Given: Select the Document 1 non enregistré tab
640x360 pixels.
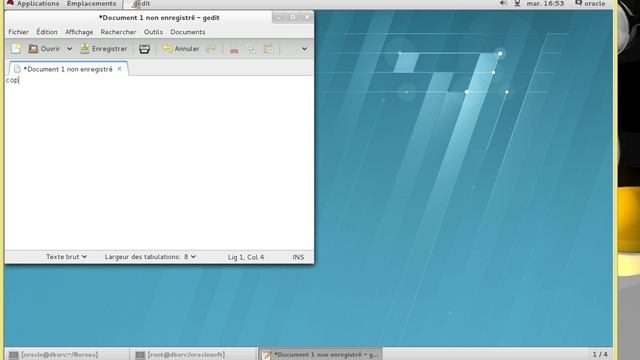Looking at the screenshot, I should pyautogui.click(x=68, y=69).
